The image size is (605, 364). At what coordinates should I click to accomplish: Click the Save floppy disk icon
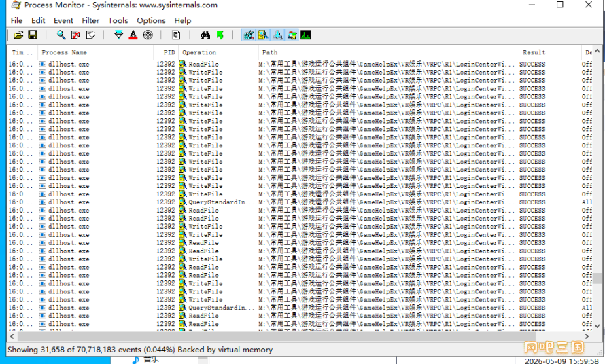click(x=33, y=35)
